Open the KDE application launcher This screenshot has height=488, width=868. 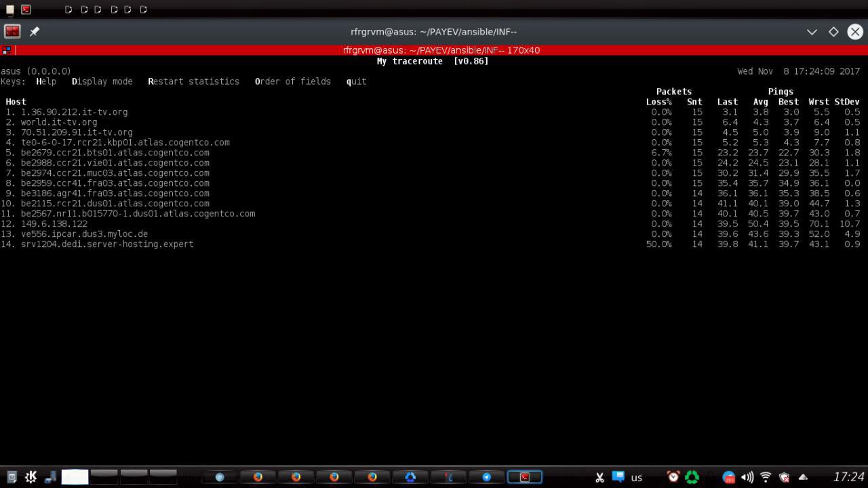point(31,477)
